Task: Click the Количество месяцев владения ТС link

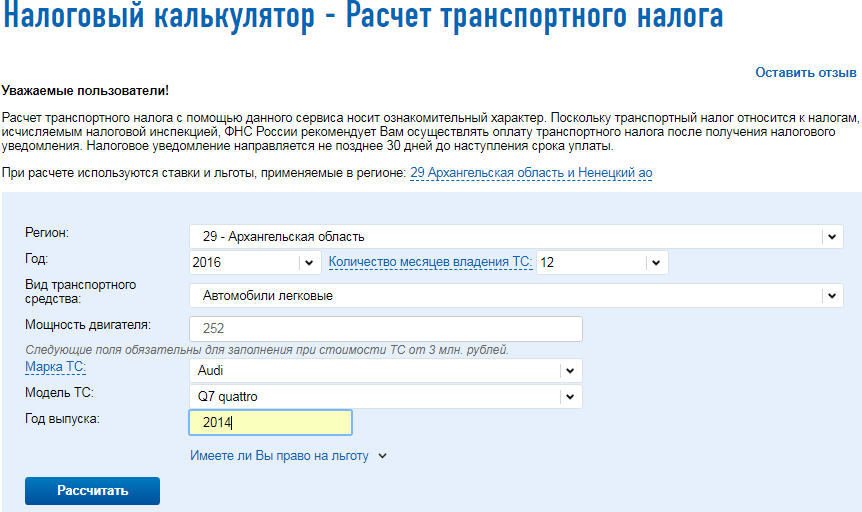Action: (430, 262)
